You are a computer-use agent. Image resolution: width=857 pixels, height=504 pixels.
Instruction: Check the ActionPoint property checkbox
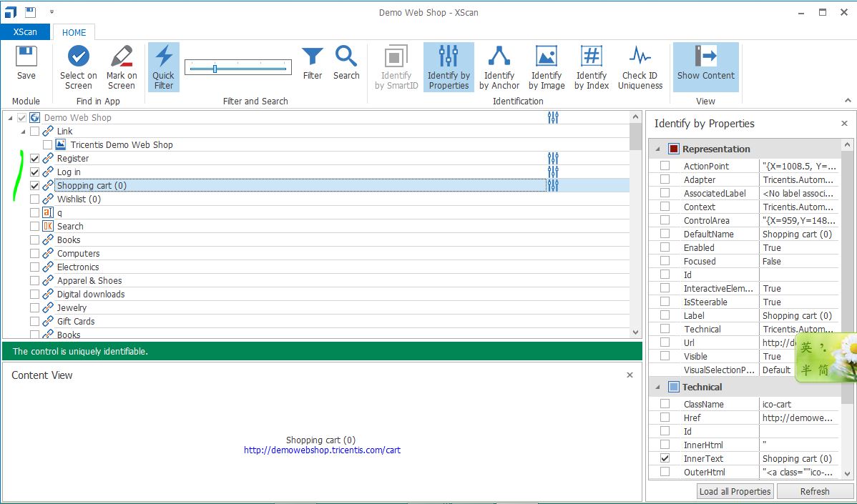click(665, 165)
